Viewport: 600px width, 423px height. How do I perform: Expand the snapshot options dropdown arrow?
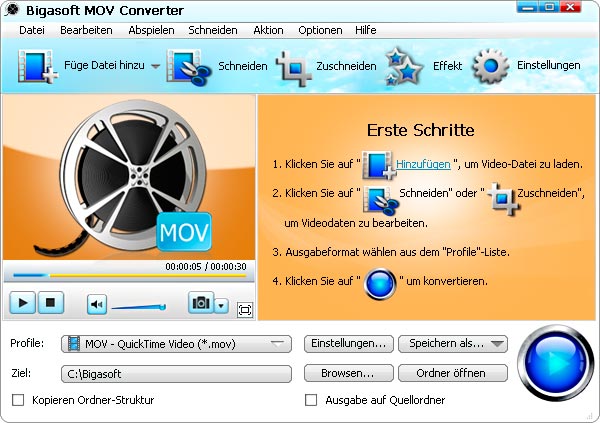coord(221,305)
